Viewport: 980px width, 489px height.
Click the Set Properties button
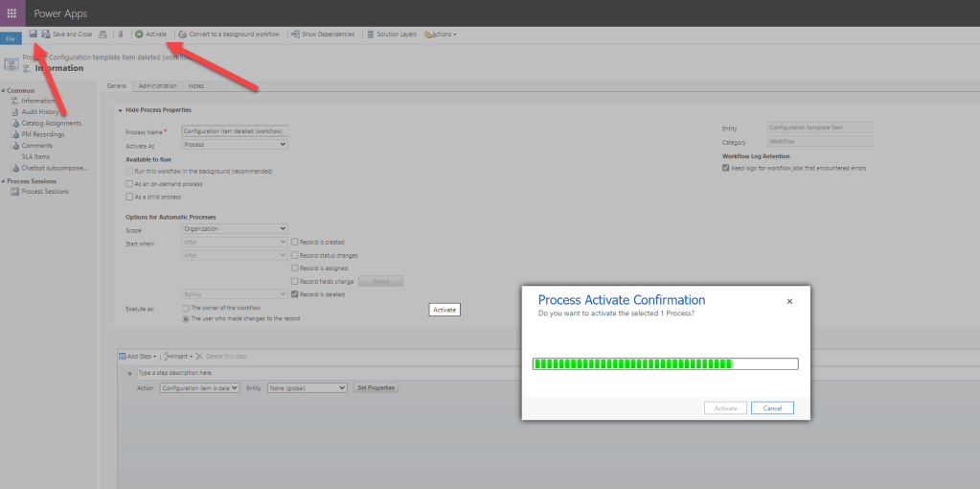pos(376,387)
